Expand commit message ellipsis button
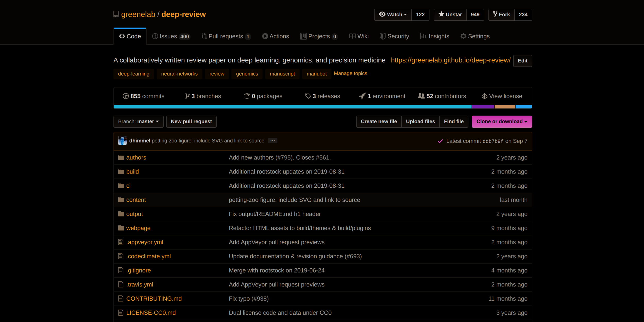This screenshot has width=644, height=322. point(272,141)
